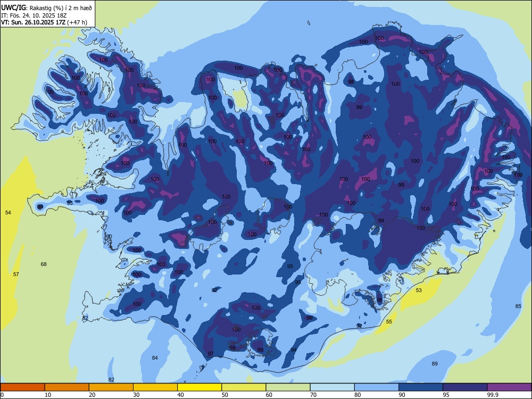Viewport: 532px width, 399px height.
Task: Click the '57' value in the yellow area
Action: point(16,274)
